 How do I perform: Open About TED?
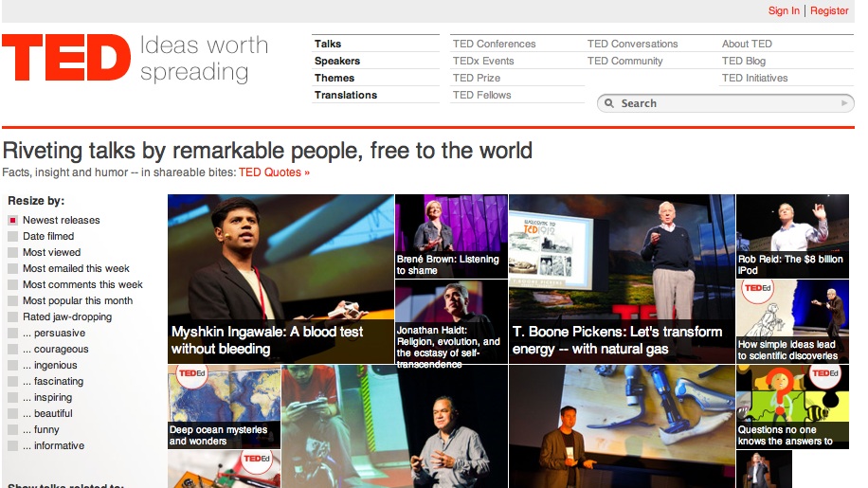746,44
